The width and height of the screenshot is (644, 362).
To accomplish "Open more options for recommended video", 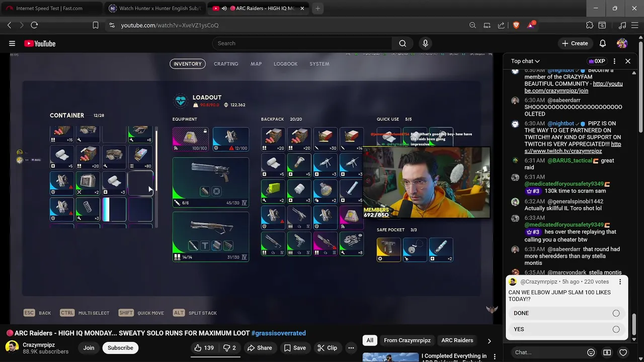I will click(x=495, y=357).
